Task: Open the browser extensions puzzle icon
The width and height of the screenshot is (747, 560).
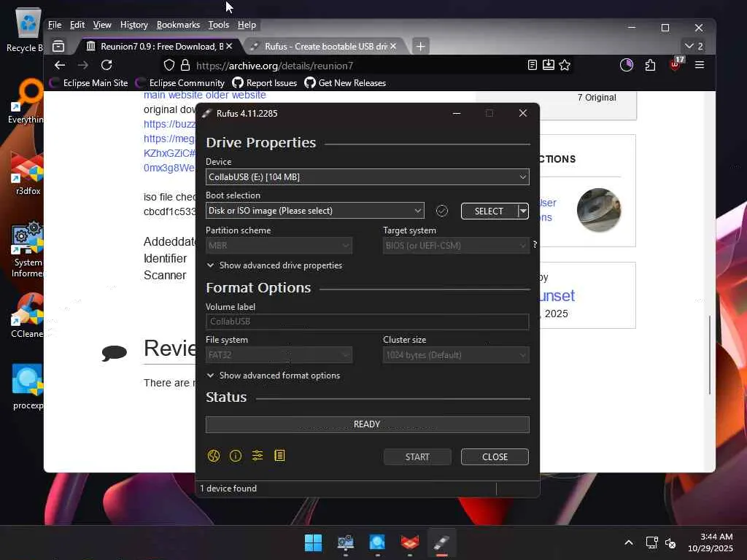Action: tap(650, 65)
